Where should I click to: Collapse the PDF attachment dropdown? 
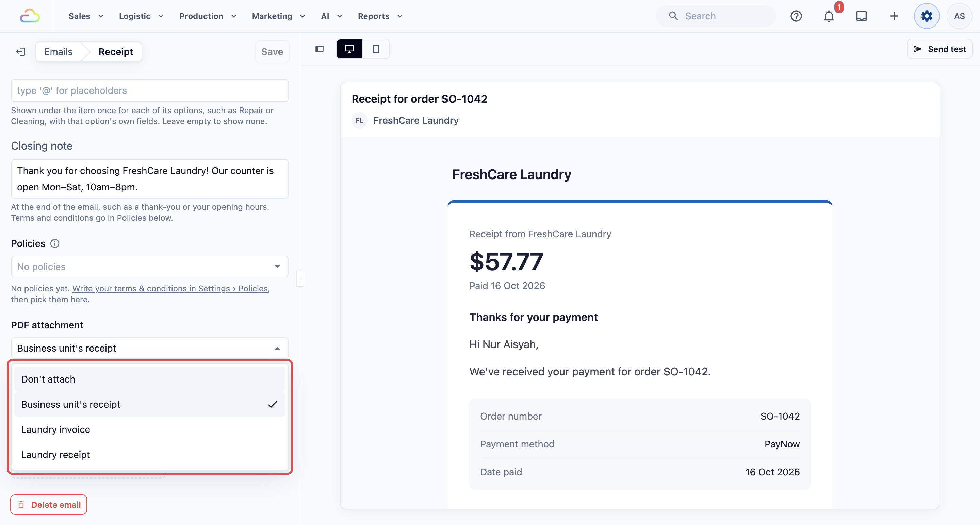pos(149,348)
